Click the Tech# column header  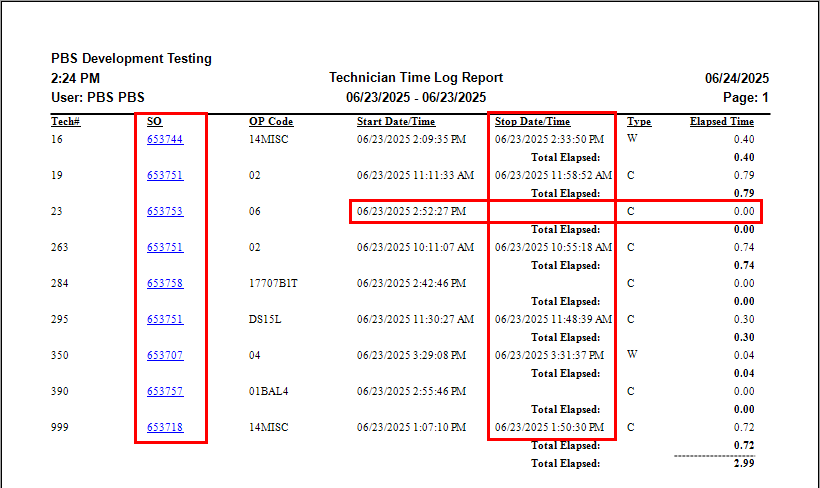coord(65,121)
